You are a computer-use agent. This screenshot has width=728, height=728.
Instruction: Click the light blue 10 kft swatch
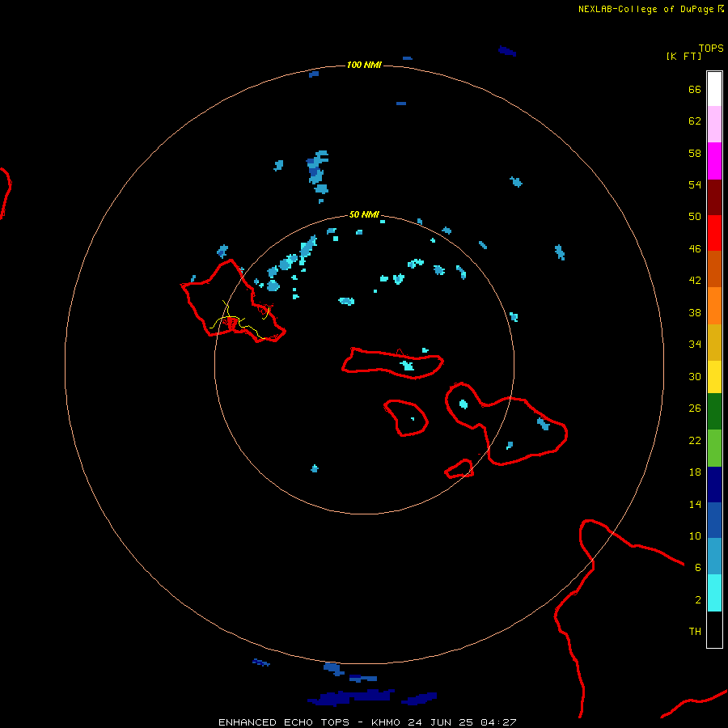click(714, 556)
